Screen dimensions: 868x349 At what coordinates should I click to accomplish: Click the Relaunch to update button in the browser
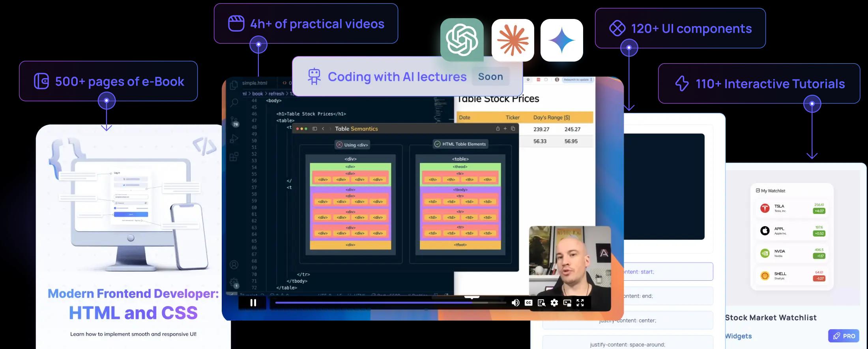[x=578, y=79]
